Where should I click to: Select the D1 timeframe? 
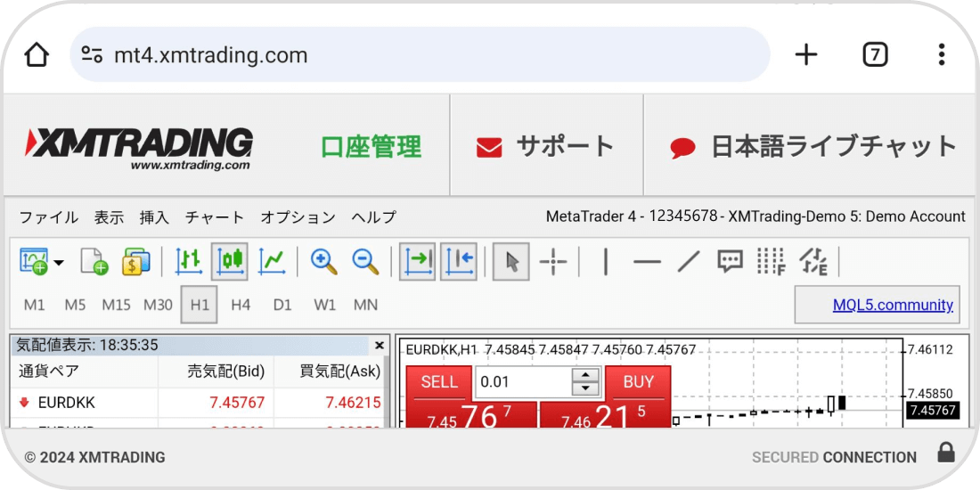click(x=282, y=305)
